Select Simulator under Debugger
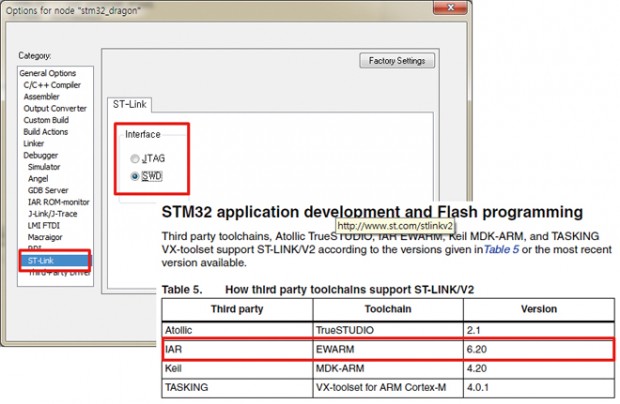Screen dimensions: 620x404 pos(44,167)
